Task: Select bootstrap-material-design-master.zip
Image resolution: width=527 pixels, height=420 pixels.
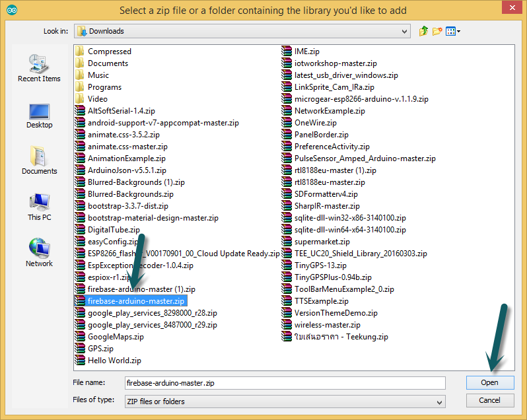Action: 147,218
